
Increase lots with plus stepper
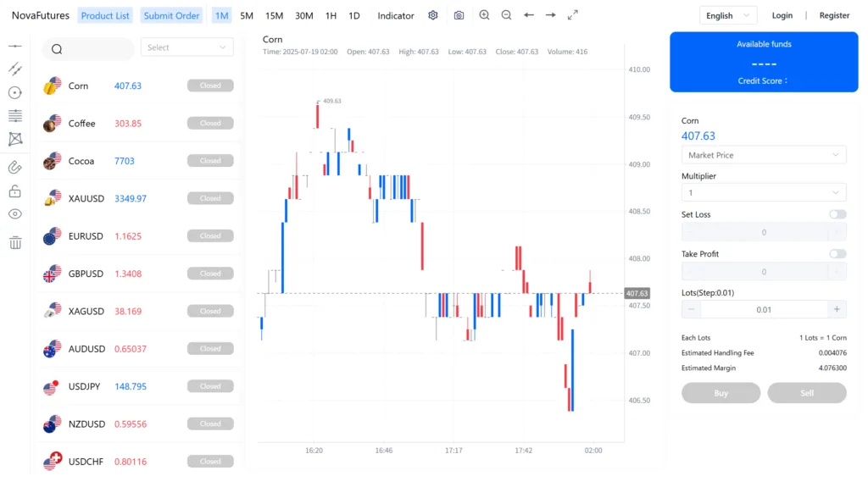click(837, 310)
